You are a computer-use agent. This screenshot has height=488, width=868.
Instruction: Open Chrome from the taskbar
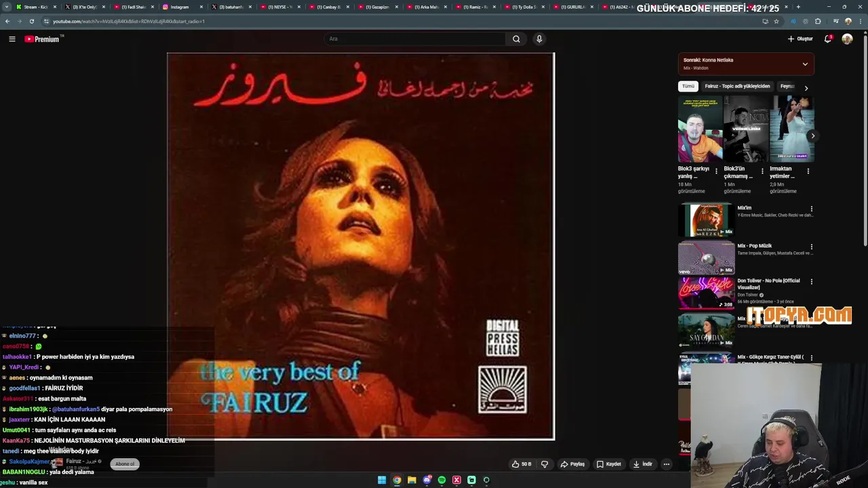click(x=397, y=480)
